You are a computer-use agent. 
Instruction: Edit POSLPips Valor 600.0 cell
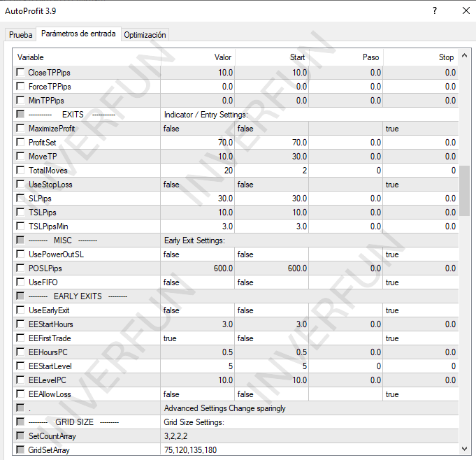click(x=198, y=268)
